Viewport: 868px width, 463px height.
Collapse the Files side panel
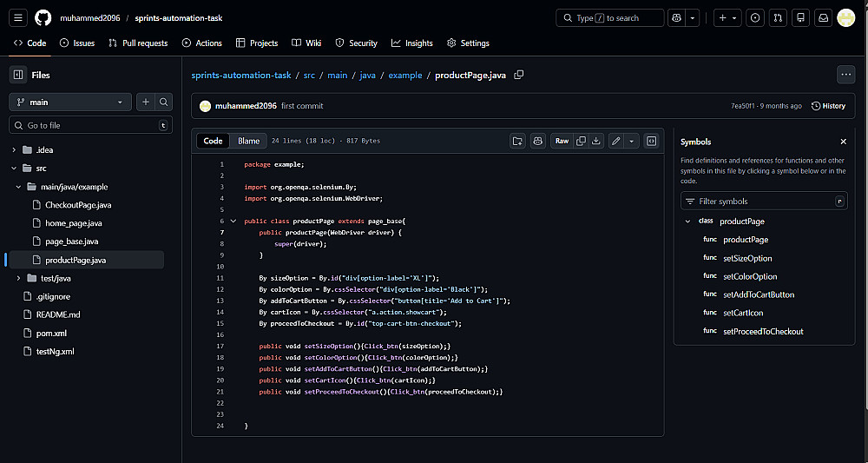point(18,76)
